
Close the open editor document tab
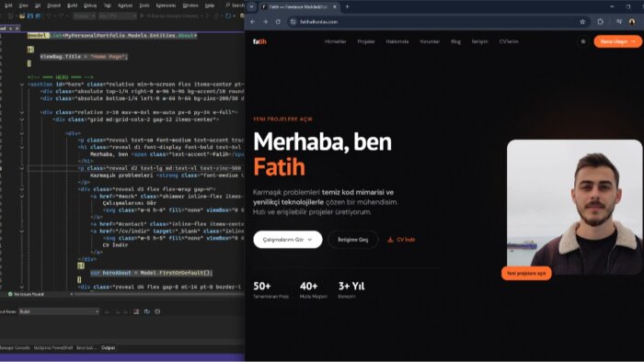17,28
